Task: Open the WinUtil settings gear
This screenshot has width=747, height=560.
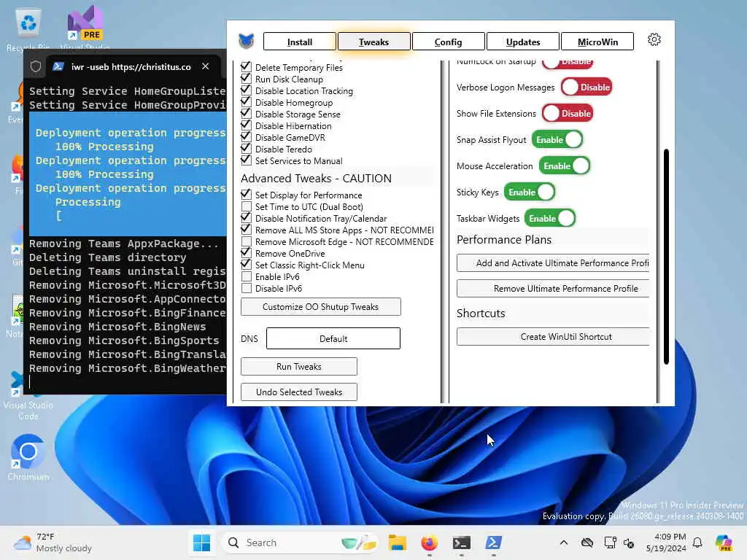Action: tap(654, 39)
